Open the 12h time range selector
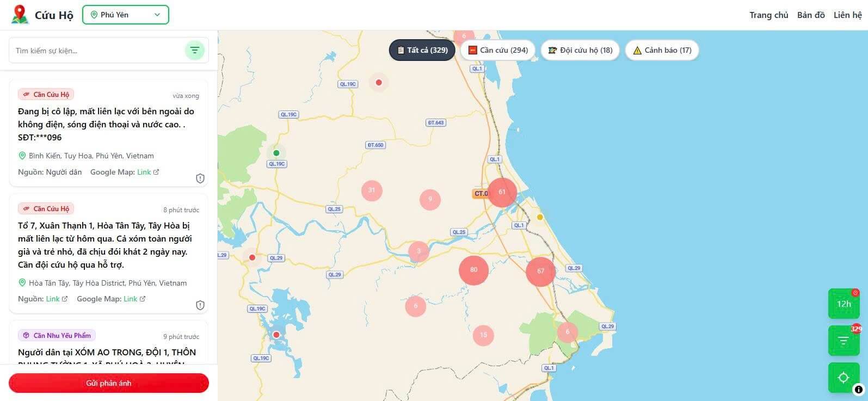Image resolution: width=868 pixels, height=401 pixels. pos(844,304)
